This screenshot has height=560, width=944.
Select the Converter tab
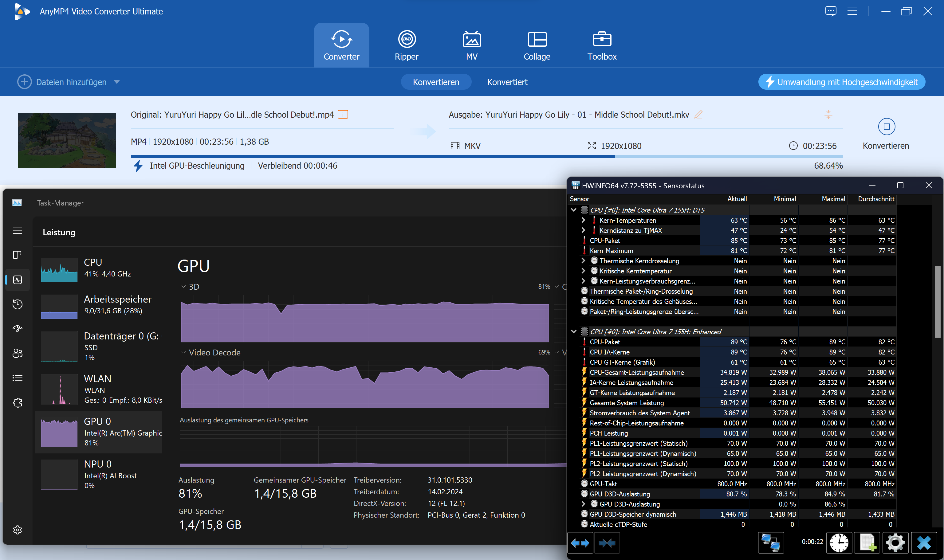tap(341, 45)
